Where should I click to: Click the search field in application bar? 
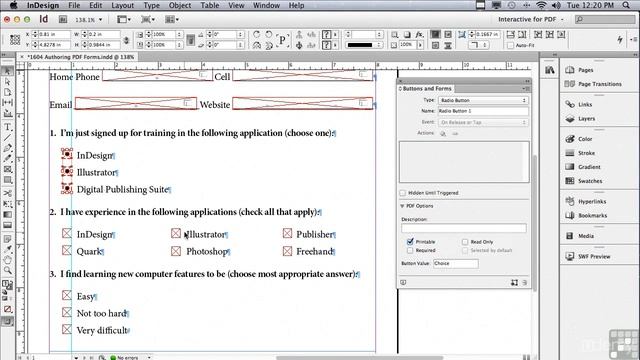click(605, 19)
